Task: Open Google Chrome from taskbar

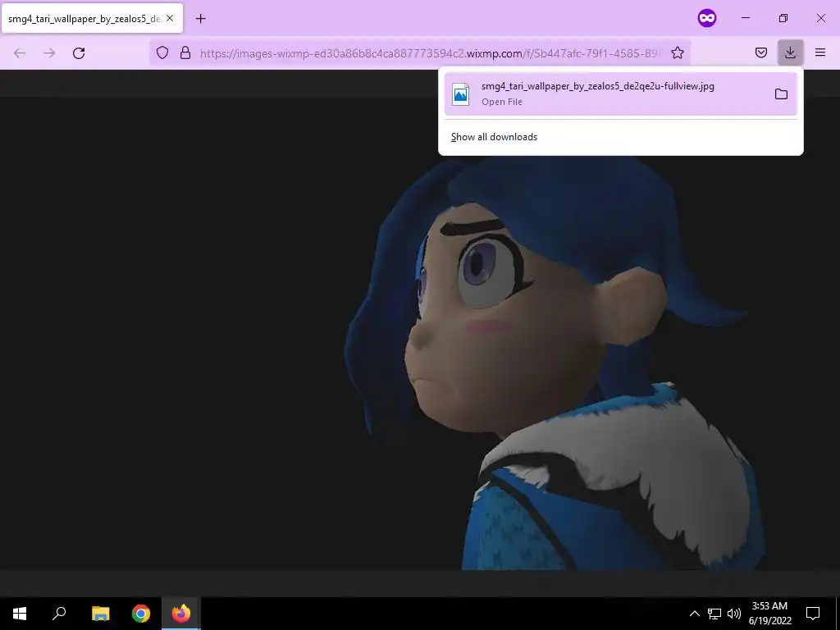Action: 141,614
